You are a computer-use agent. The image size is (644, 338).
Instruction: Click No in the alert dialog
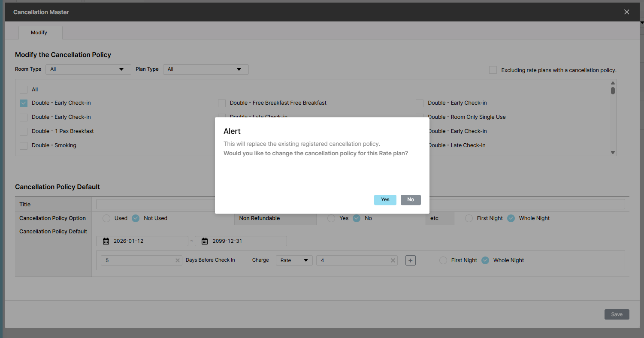click(410, 200)
